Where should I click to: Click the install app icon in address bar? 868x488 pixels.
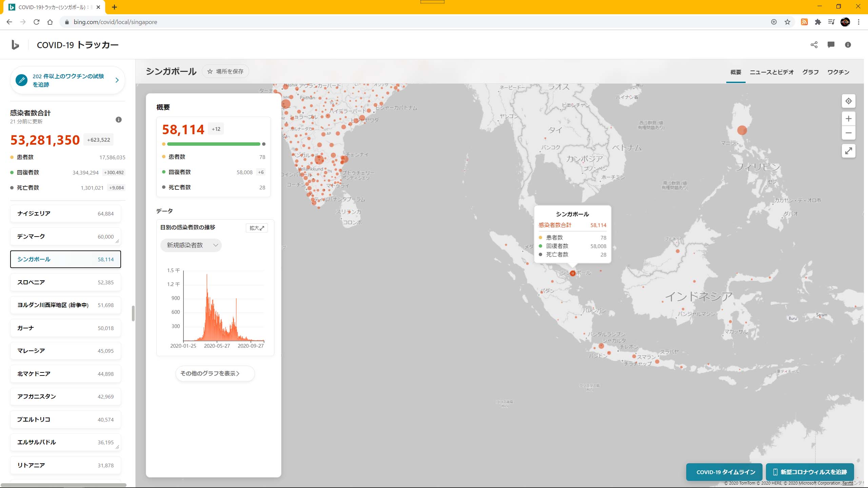click(774, 22)
